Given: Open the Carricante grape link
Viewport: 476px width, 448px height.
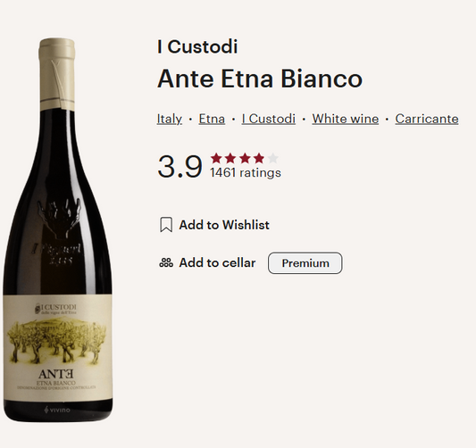Looking at the screenshot, I should pyautogui.click(x=427, y=119).
